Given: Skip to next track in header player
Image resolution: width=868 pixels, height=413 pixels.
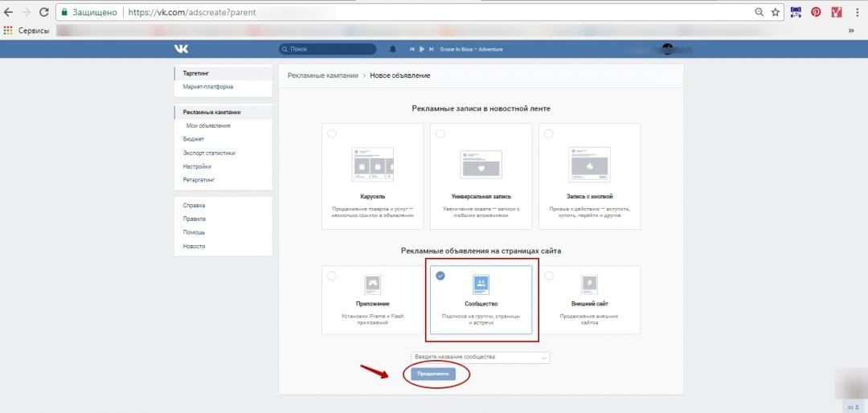Looking at the screenshot, I should 432,49.
